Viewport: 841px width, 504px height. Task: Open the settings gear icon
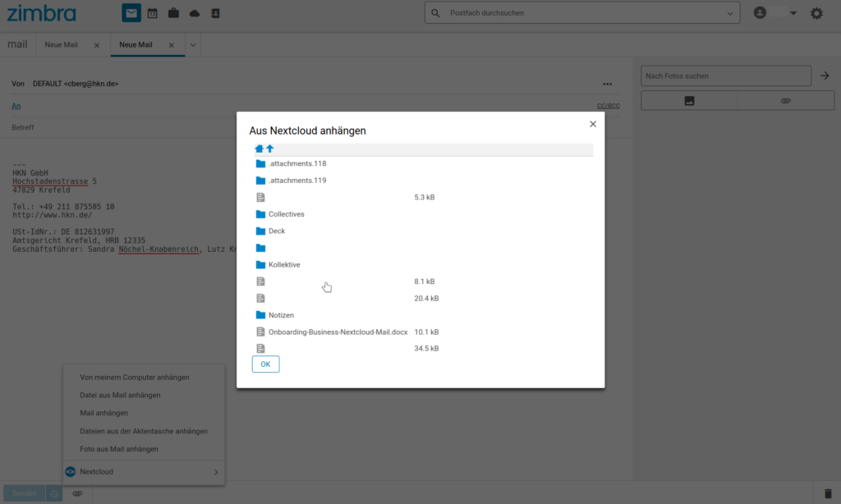point(816,13)
